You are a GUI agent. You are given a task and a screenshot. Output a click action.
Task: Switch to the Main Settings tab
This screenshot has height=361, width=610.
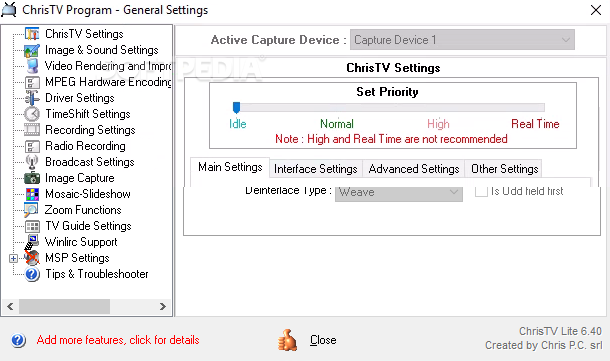tap(230, 167)
